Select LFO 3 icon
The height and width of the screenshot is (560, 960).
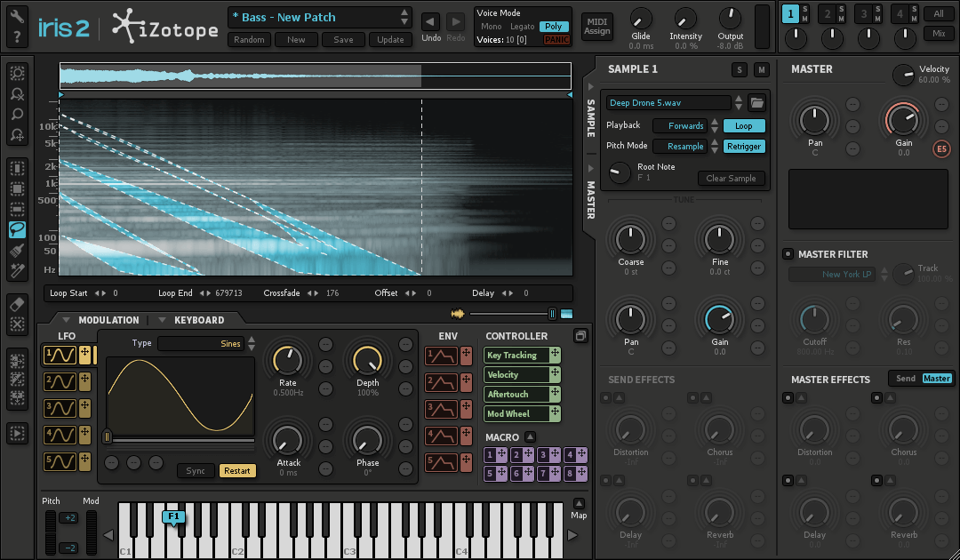[60, 408]
